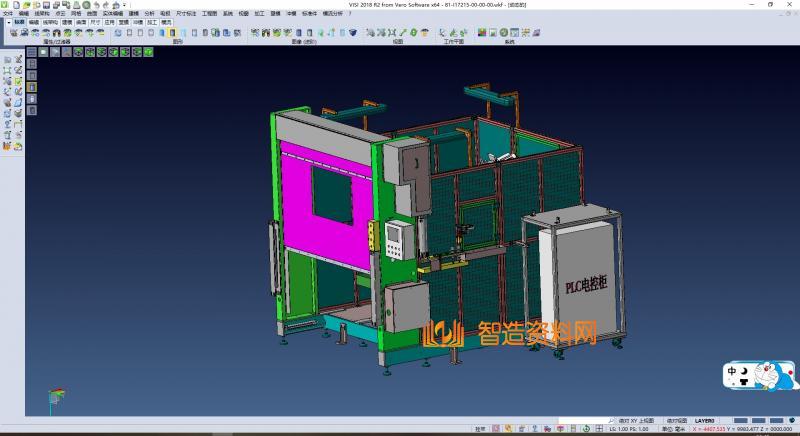Switch to the 曲面 toolbar tab
This screenshot has height=436, width=800.
82,21
